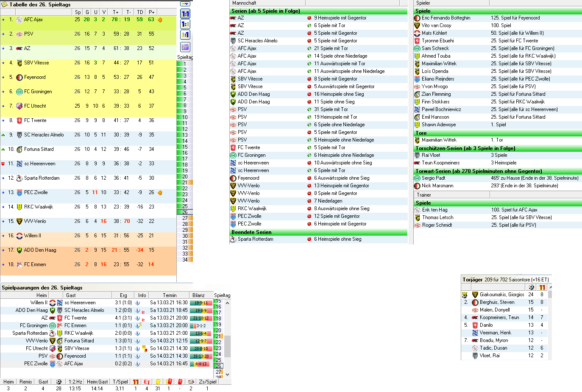Screen dimensions: 582x392
Task: Sort standings by the TD column header
Action: (x=140, y=12)
